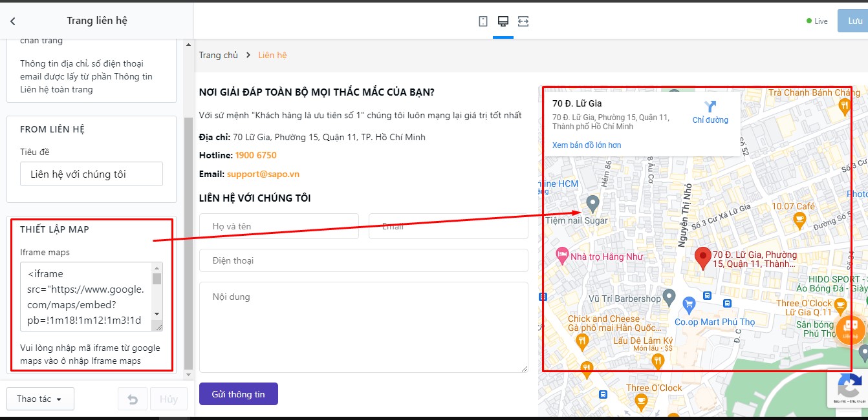This screenshot has height=420, width=868.
Task: Click the Nội dung message textarea
Action: click(x=363, y=327)
